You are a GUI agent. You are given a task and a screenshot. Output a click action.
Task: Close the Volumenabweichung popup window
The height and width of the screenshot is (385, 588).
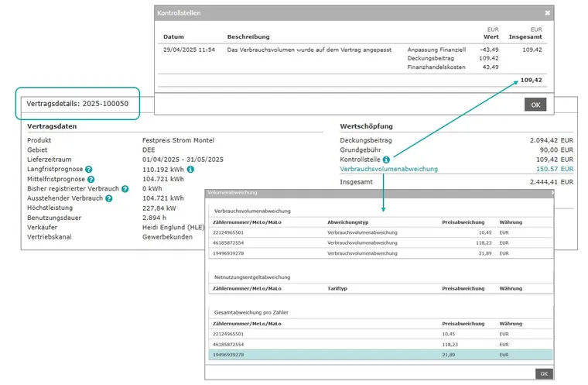tap(552, 192)
